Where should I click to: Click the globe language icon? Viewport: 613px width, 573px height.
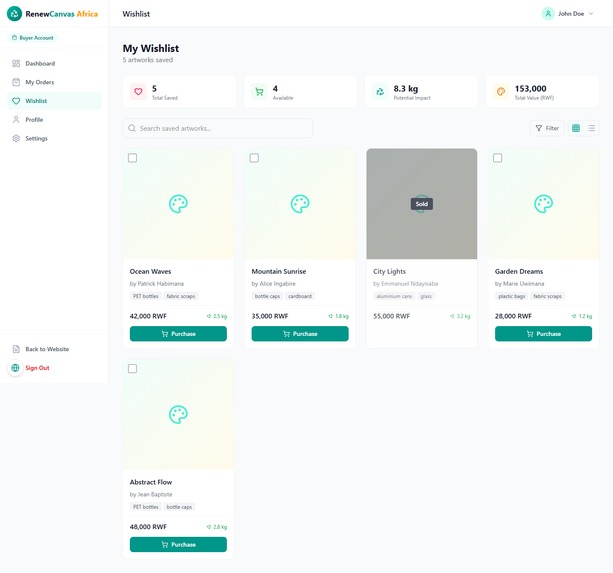click(x=15, y=368)
